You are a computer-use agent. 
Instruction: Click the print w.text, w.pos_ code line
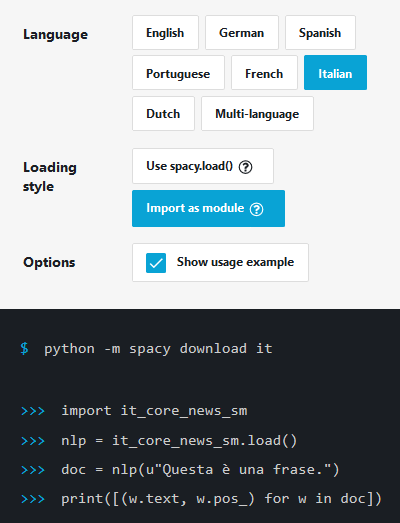[221, 499]
